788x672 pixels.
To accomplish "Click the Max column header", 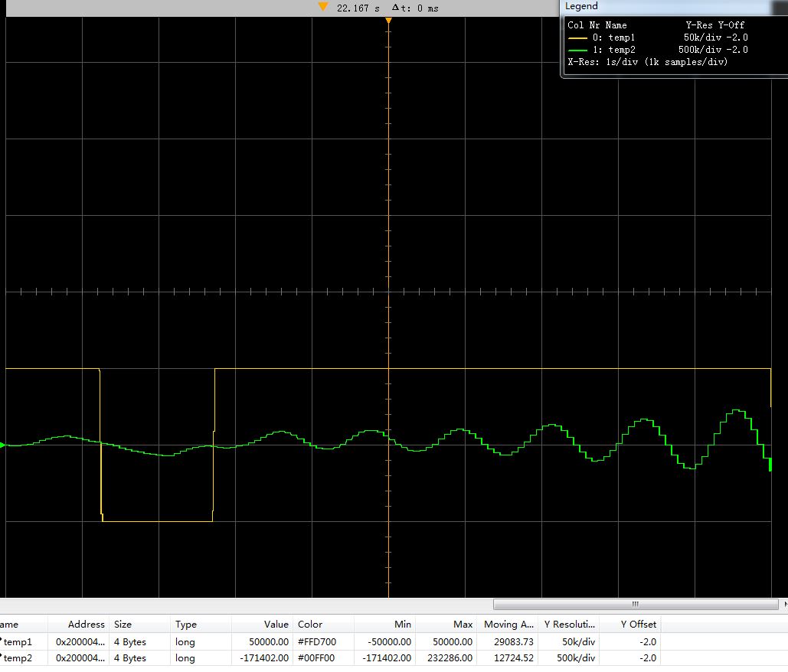I will click(446, 625).
